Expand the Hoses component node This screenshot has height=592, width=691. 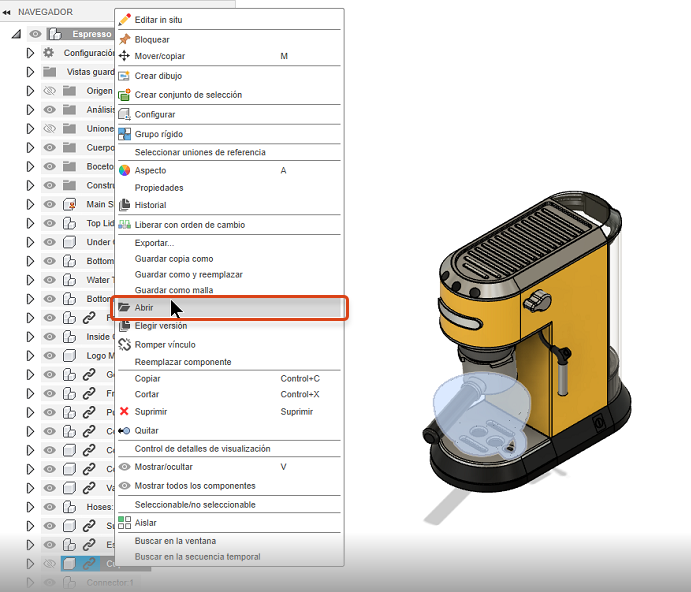[x=30, y=507]
